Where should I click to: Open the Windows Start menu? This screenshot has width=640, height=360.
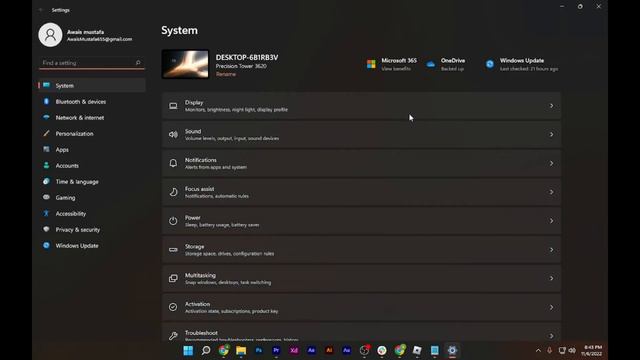click(188, 350)
